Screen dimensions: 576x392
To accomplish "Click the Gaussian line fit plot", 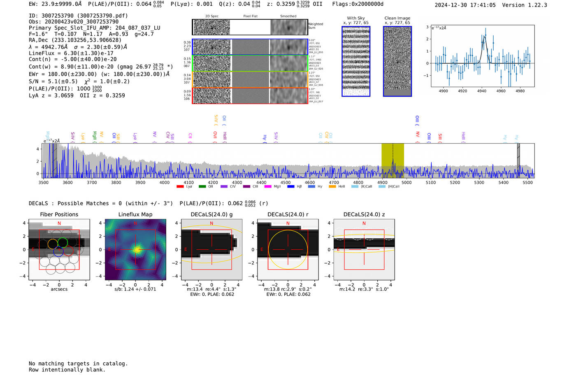I will 483,56.
